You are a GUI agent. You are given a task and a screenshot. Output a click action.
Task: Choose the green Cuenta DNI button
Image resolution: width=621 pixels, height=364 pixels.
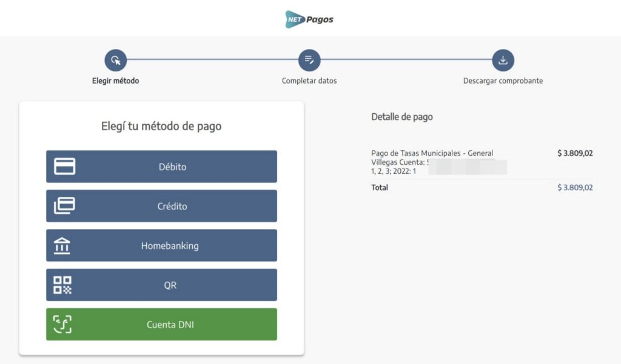170,325
